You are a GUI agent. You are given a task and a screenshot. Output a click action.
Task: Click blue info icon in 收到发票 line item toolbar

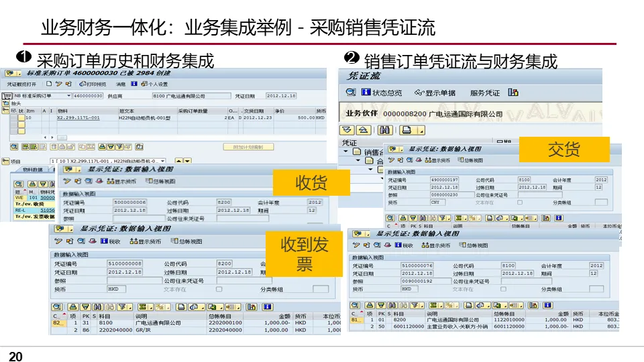coord(268,306)
